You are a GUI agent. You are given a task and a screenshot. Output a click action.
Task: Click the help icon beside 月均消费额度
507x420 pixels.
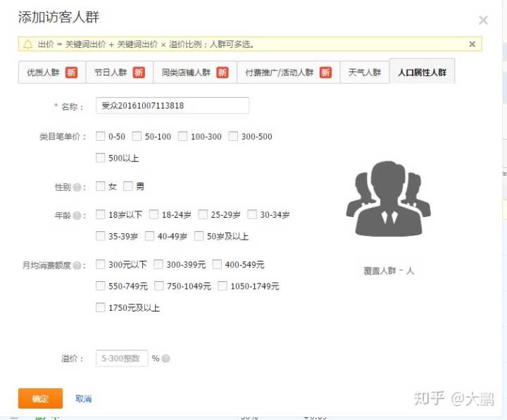point(77,266)
